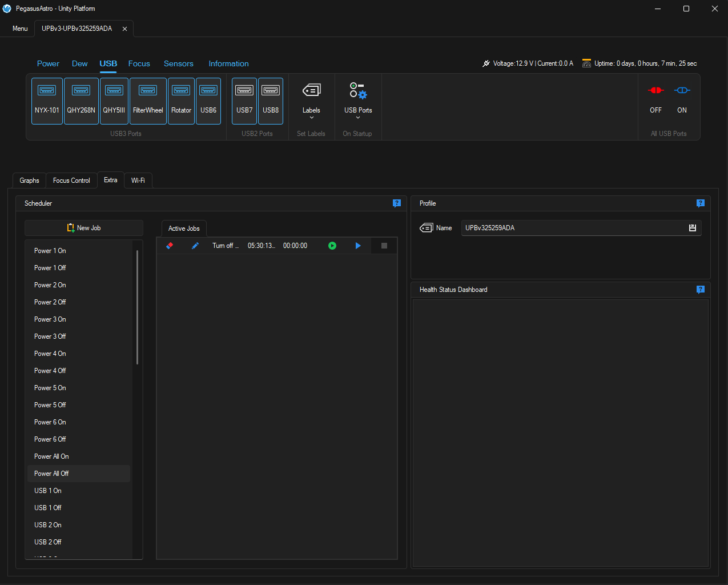Edit the Turn off job with pencil icon
728x585 pixels.
tap(195, 246)
